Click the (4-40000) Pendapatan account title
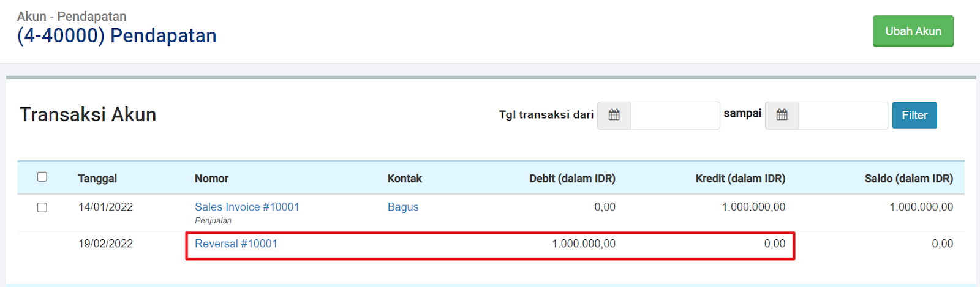Screen dimensions: 980x287 coord(116,35)
